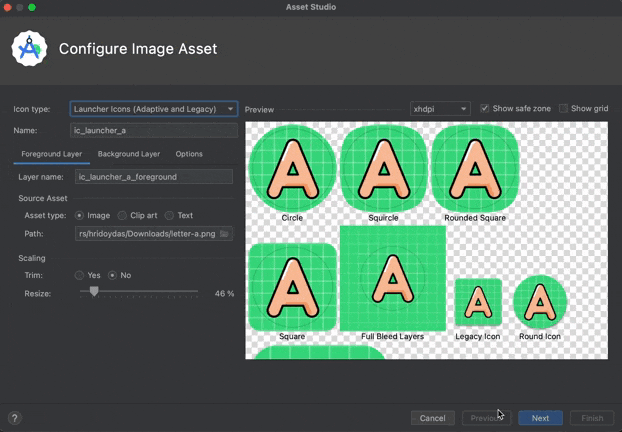Click the Name input field
The height and width of the screenshot is (432, 622).
coord(154,131)
